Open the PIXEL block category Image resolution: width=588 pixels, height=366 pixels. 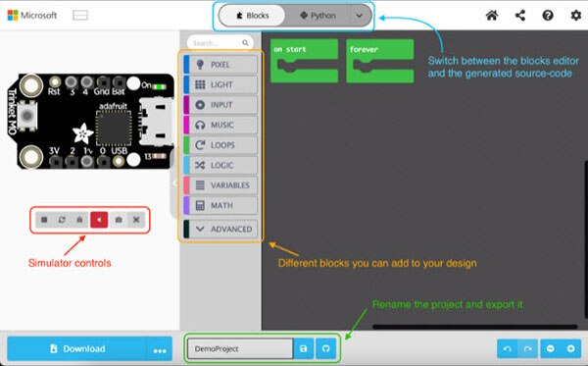[220, 64]
